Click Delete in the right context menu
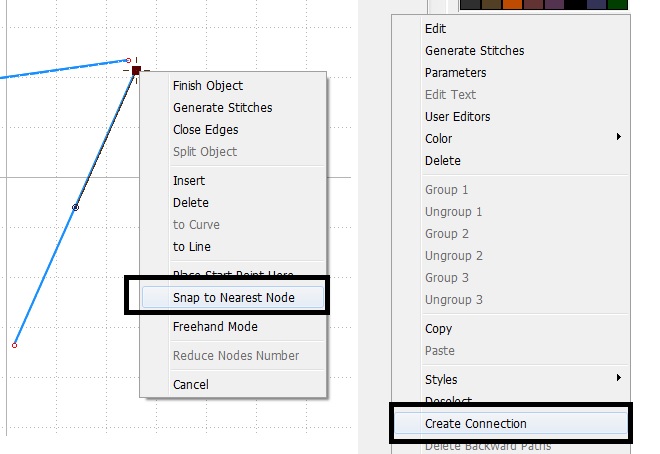The height and width of the screenshot is (454, 660). click(x=442, y=161)
